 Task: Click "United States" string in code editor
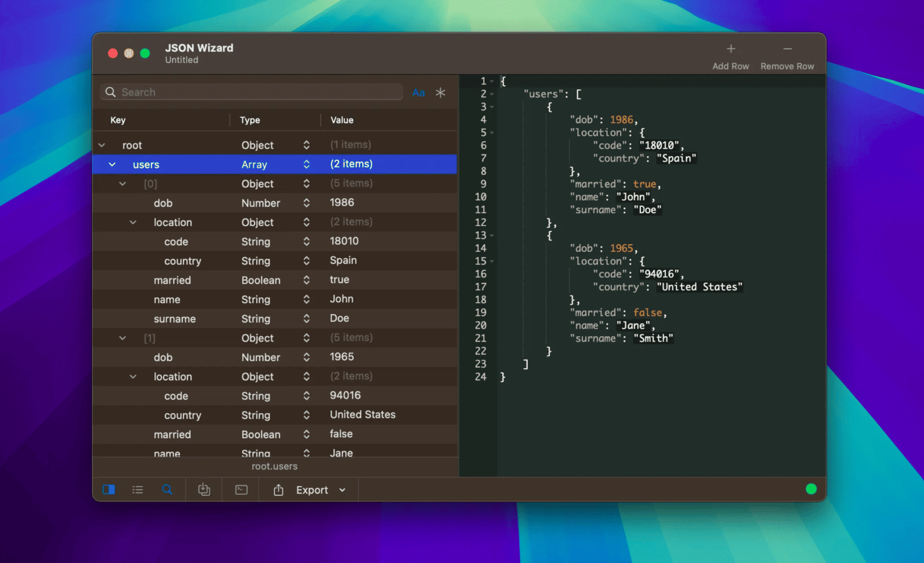[699, 287]
